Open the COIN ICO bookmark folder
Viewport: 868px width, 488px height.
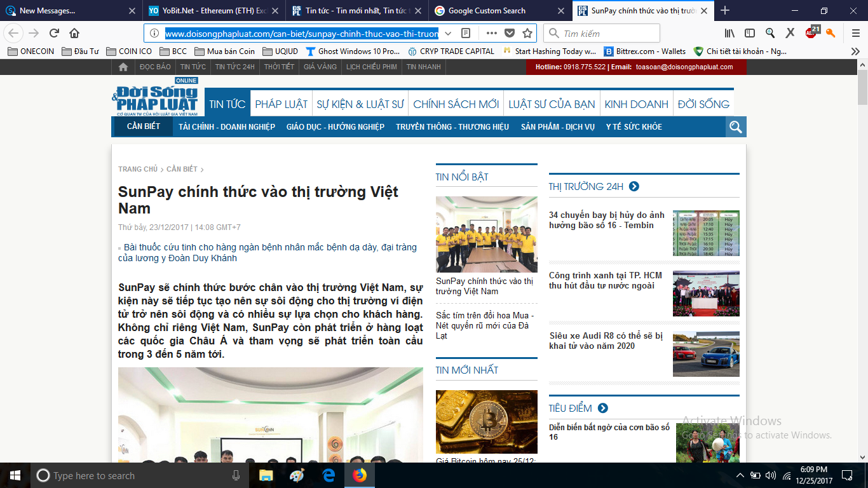pos(129,51)
